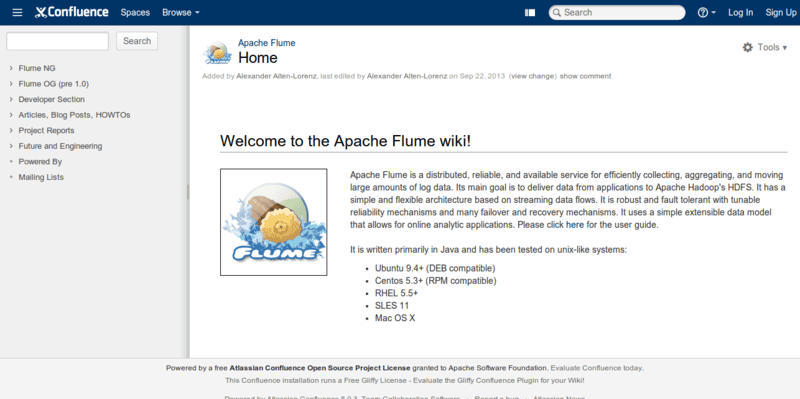
Task: Click Atlassian Confluence Open Source Project License link
Action: [320, 368]
